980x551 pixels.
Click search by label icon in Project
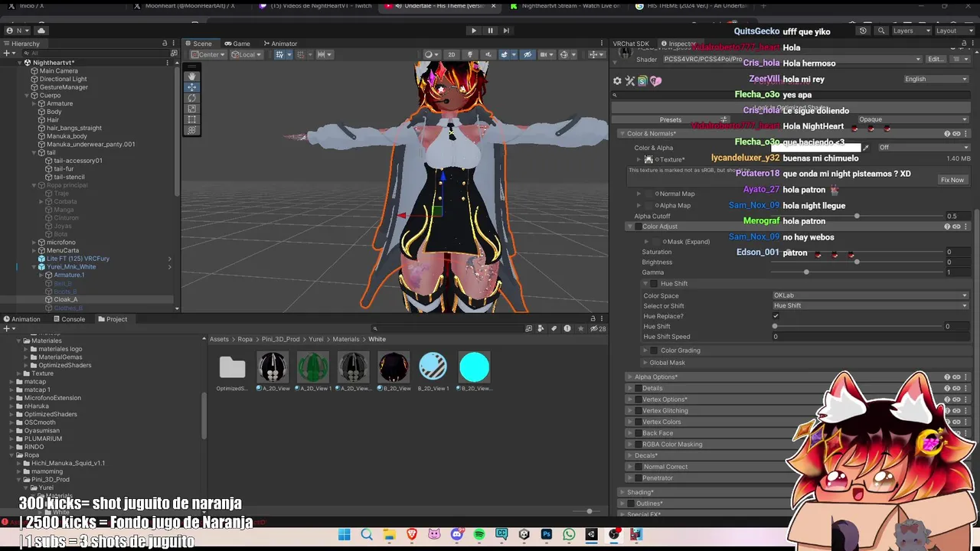point(555,328)
